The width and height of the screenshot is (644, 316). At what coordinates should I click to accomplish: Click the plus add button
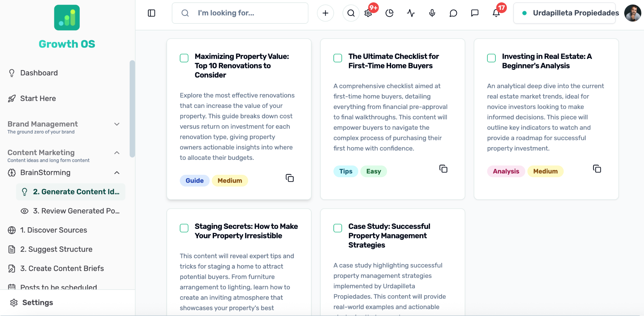pos(325,13)
